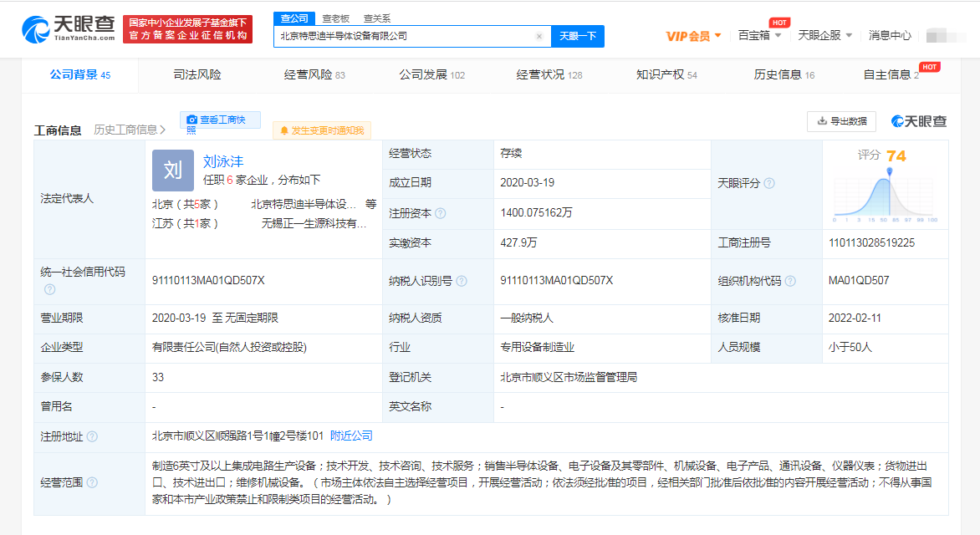Click the 天眼一下 search button
Screen dimensions: 980x535
click(578, 36)
